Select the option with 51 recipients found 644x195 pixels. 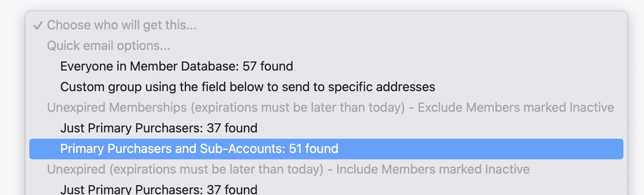click(x=199, y=149)
